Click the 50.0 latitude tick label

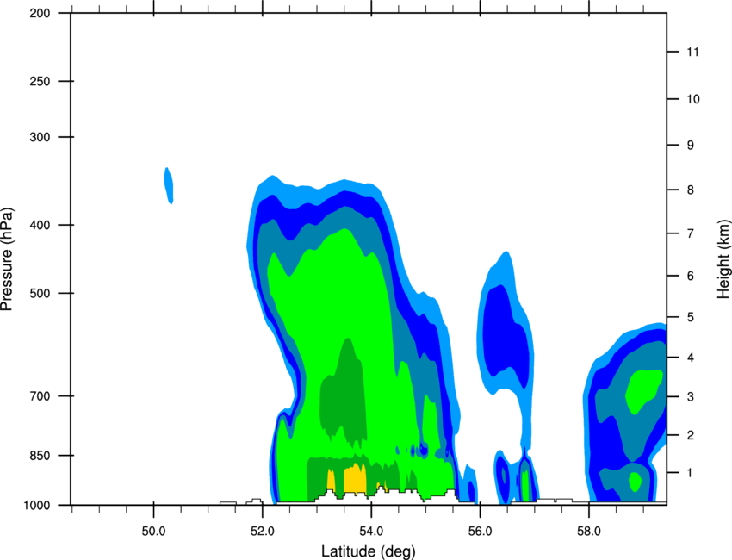point(153,532)
